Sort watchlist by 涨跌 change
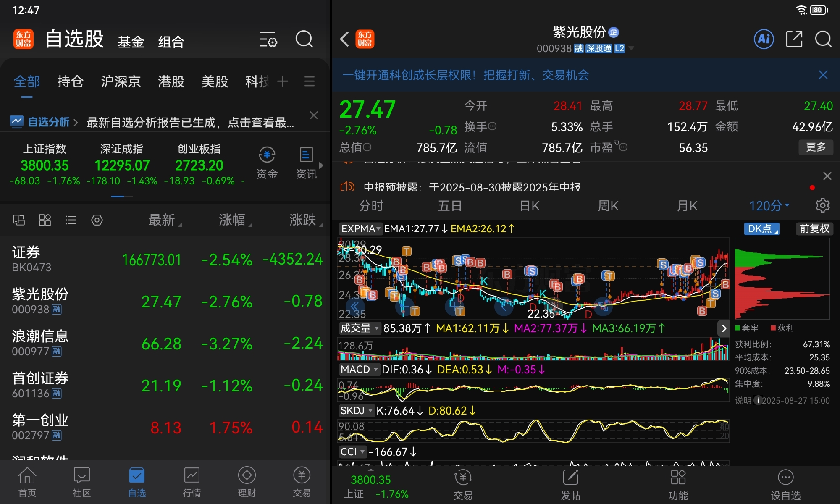This screenshot has height=504, width=840. tap(306, 220)
